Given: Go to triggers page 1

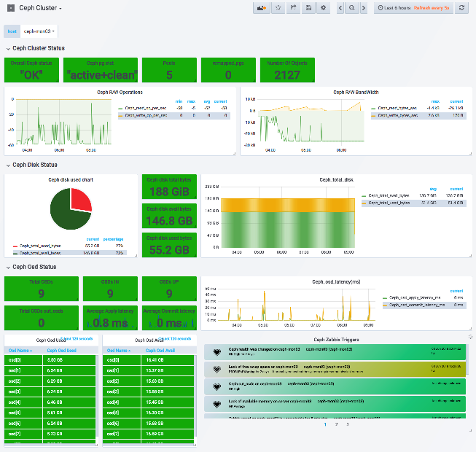Looking at the screenshot, I should click(325, 424).
